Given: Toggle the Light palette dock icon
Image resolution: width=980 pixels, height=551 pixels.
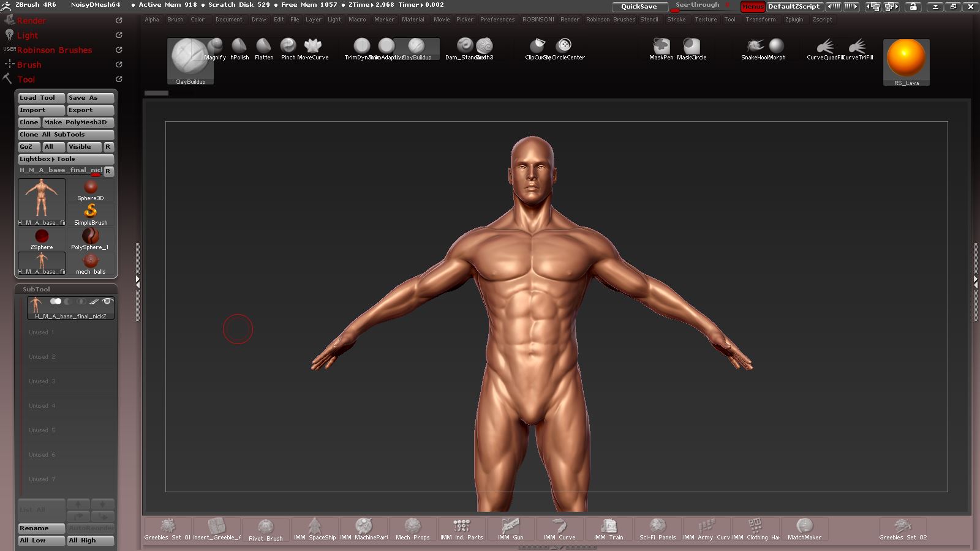Looking at the screenshot, I should click(x=119, y=35).
